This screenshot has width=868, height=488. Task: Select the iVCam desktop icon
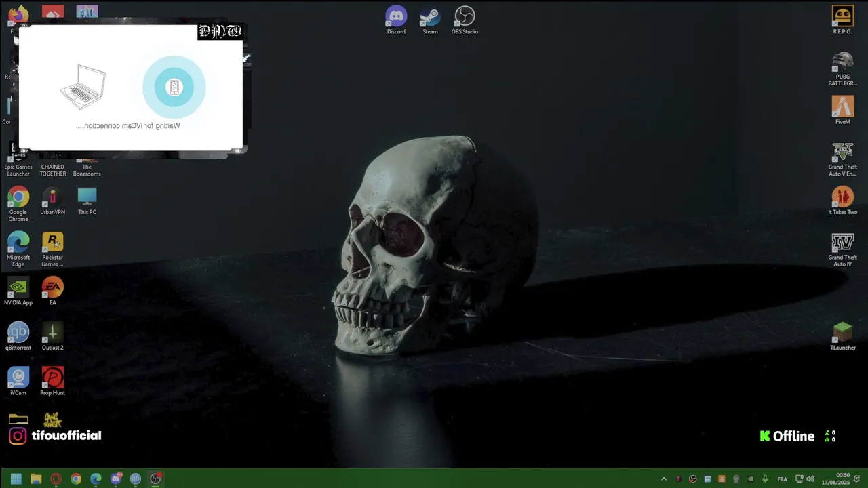[18, 381]
